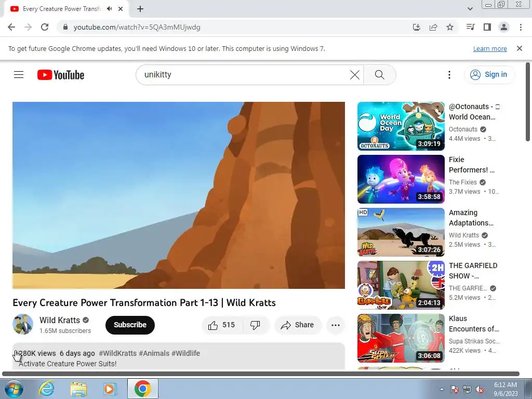
Task: Launch Windows Media Player from taskbar
Action: (x=110, y=389)
